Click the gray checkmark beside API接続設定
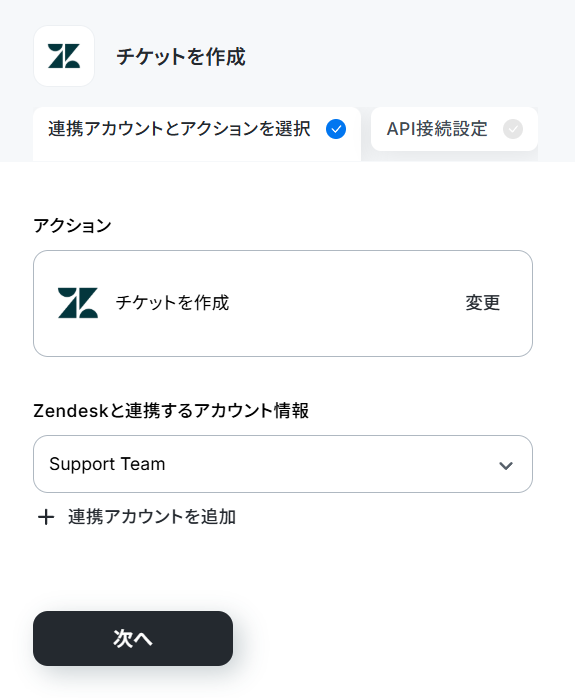Image resolution: width=575 pixels, height=698 pixels. [x=513, y=129]
